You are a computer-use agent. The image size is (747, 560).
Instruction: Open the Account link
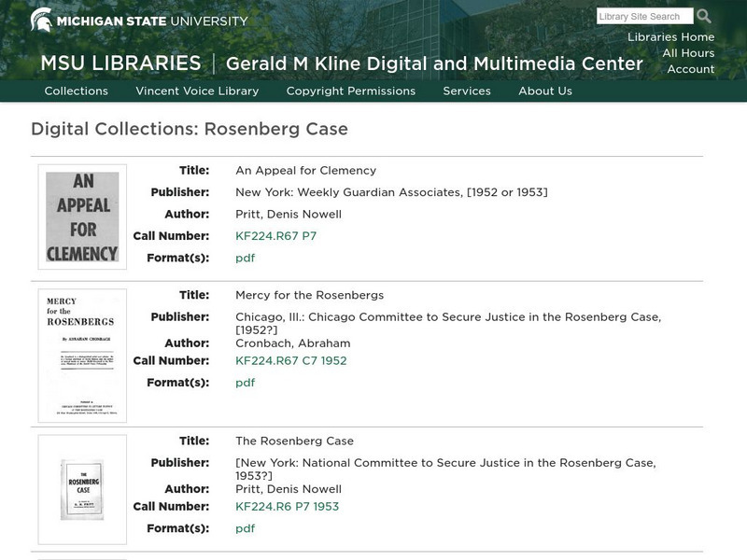tap(690, 69)
